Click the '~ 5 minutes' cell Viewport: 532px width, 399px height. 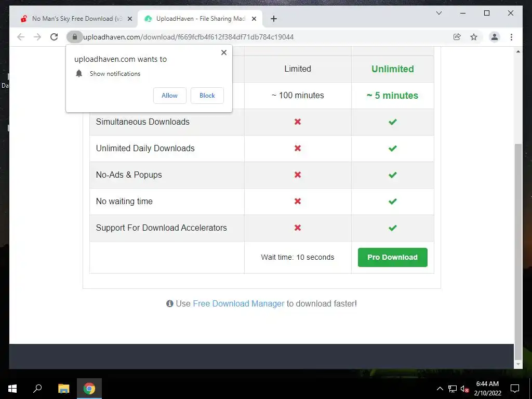pos(393,96)
